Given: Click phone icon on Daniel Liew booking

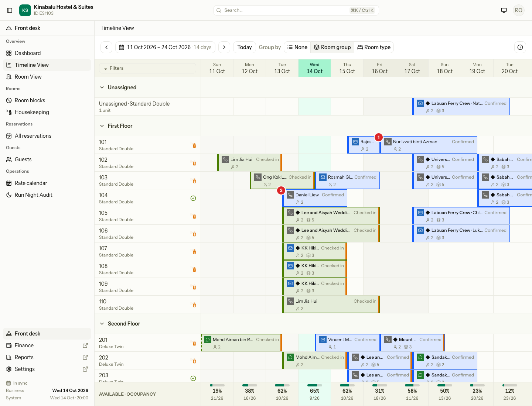Looking at the screenshot, I should click(290, 195).
